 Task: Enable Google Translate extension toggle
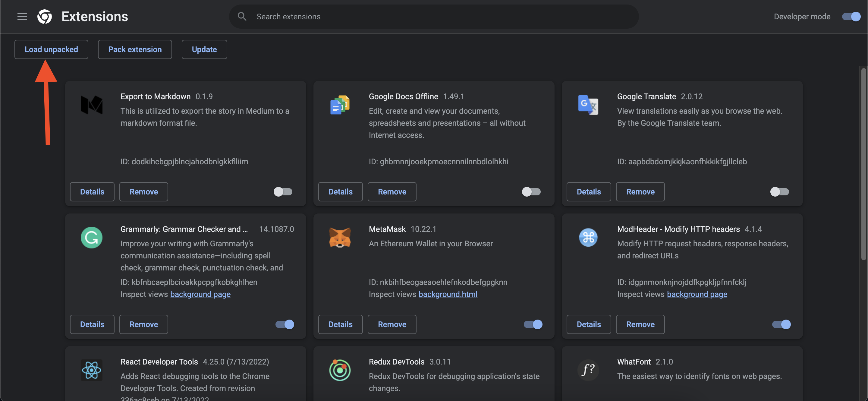coord(779,192)
